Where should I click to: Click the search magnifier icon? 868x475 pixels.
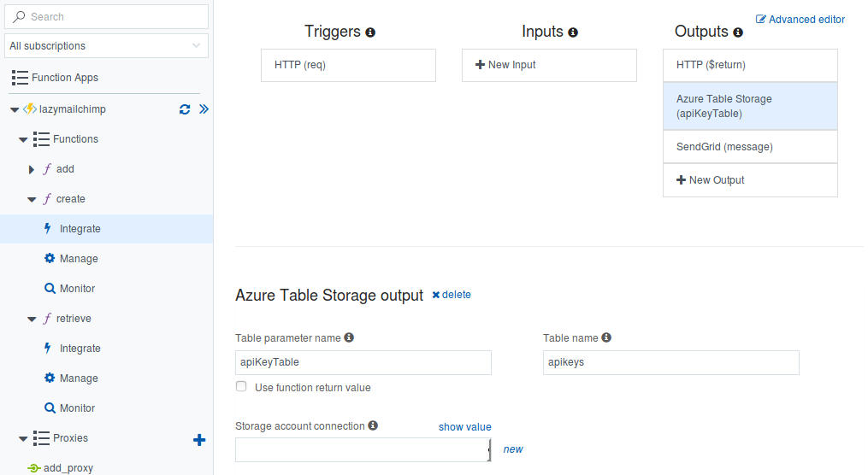pos(19,16)
